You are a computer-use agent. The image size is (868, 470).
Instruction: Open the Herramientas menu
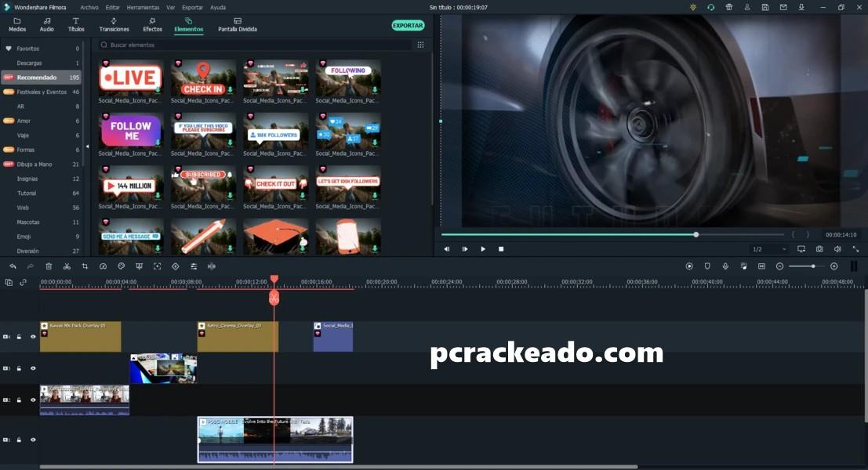(143, 7)
